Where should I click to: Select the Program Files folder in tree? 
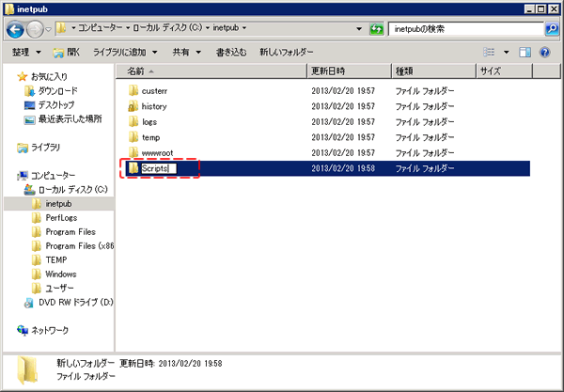click(x=70, y=231)
